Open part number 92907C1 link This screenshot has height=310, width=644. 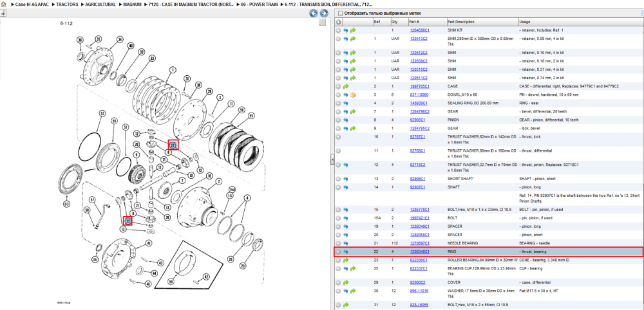click(417, 187)
